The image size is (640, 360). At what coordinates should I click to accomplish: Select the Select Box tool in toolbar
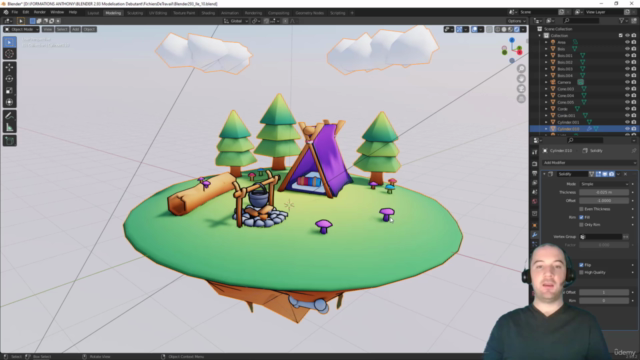coord(9,42)
